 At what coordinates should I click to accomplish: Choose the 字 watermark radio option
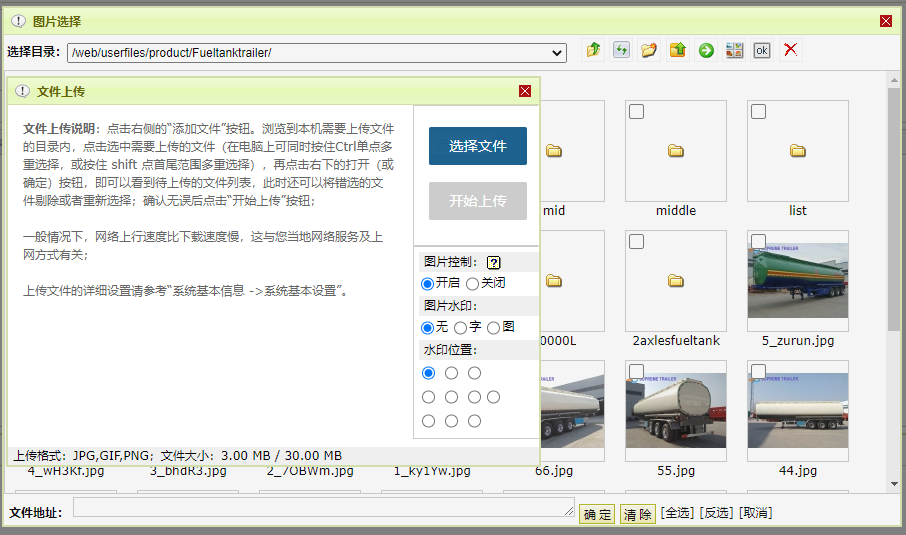460,328
